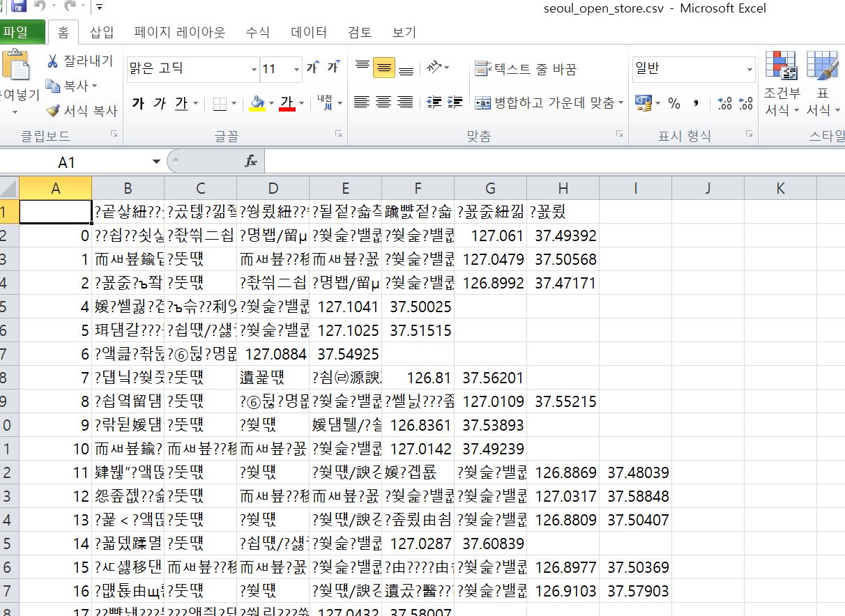Toggle the highlighted middle vertical alignment

(383, 68)
